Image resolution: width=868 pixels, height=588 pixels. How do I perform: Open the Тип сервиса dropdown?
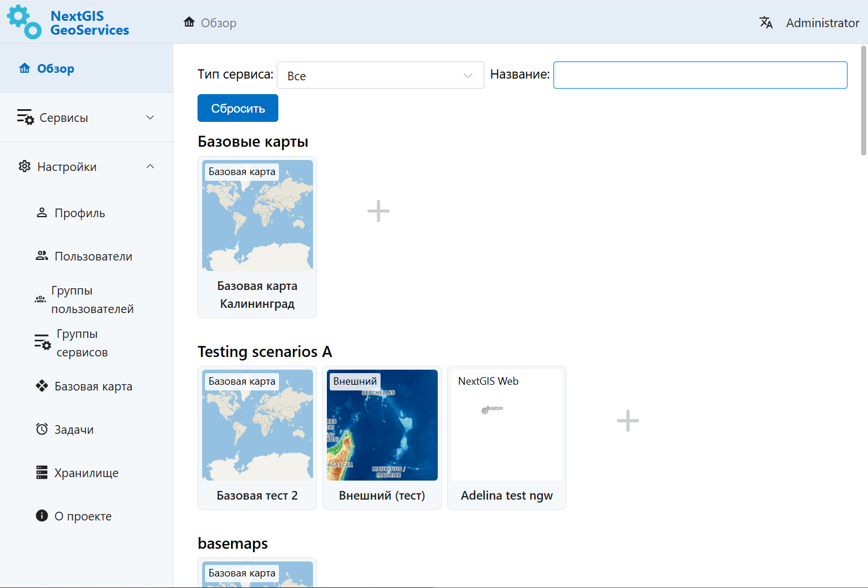click(x=380, y=76)
